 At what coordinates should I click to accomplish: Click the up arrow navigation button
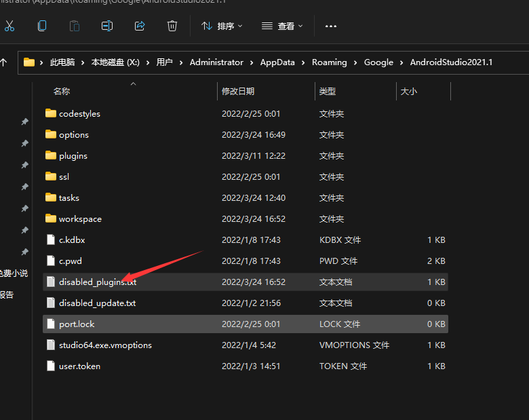click(3, 62)
